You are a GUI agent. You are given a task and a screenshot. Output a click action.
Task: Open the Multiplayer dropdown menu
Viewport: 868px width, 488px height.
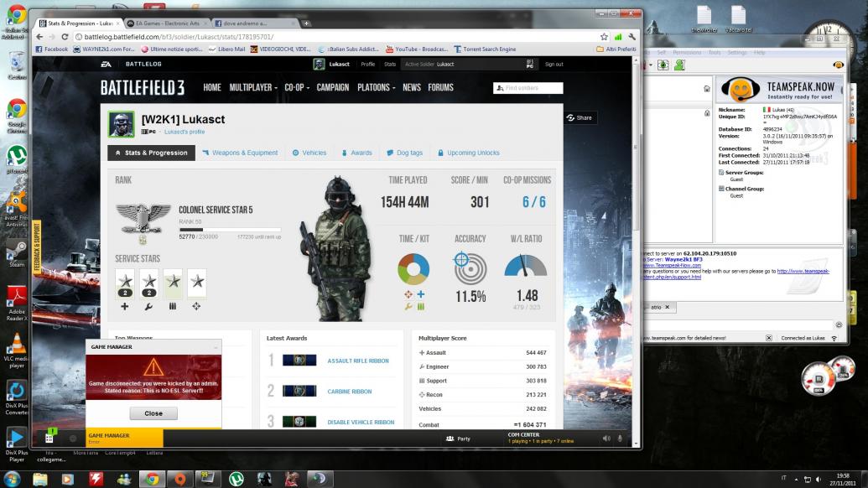coord(255,87)
